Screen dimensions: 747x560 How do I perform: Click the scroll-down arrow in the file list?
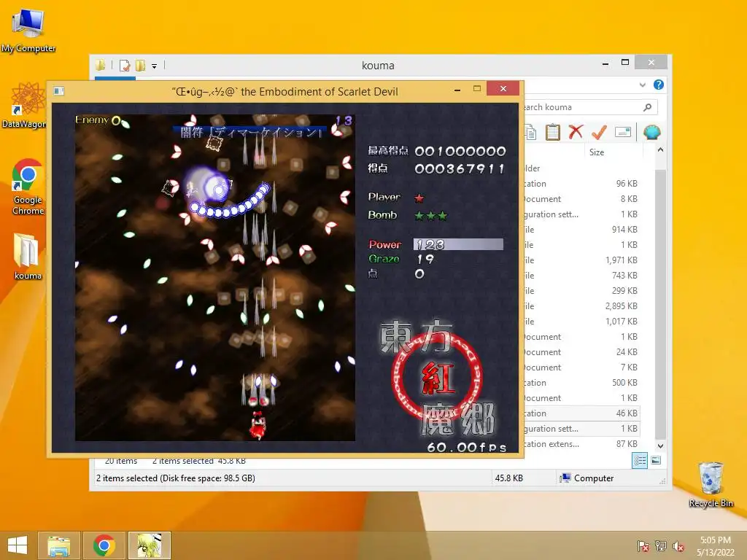[660, 446]
